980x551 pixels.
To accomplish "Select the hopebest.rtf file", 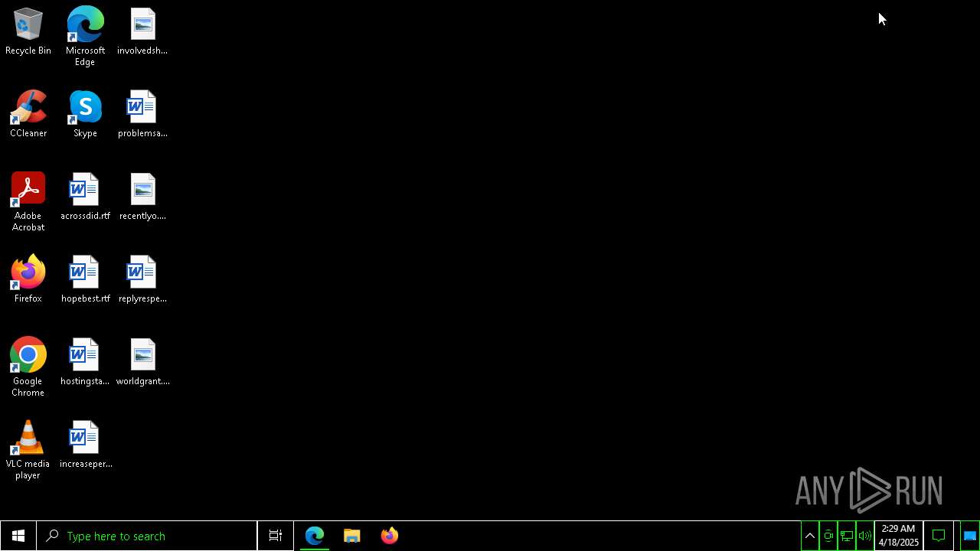I will point(85,280).
